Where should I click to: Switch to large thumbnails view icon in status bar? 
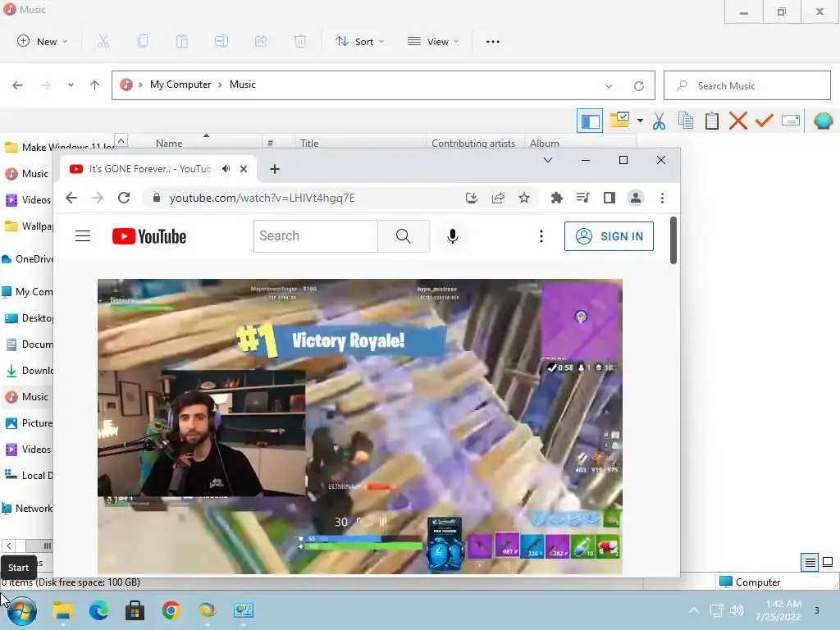(x=828, y=562)
